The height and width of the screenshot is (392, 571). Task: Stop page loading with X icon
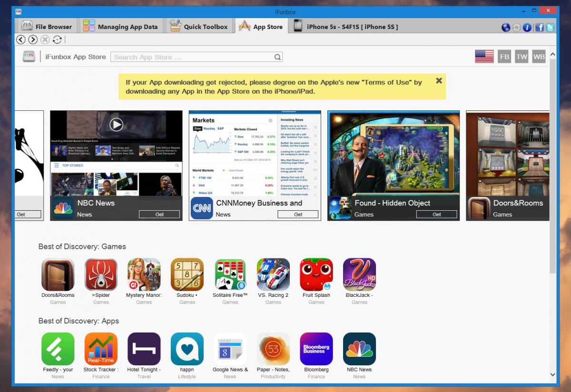tap(45, 39)
